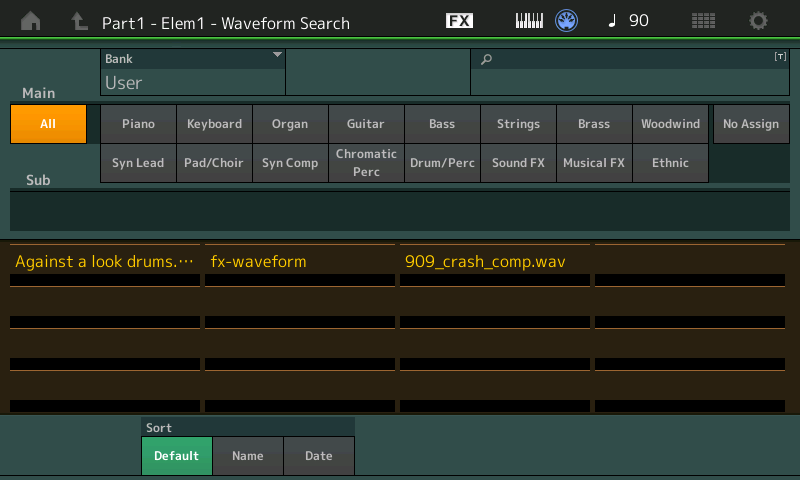Viewport: 800px width, 480px height.
Task: Tap the piano keyboard icon
Action: (x=529, y=21)
